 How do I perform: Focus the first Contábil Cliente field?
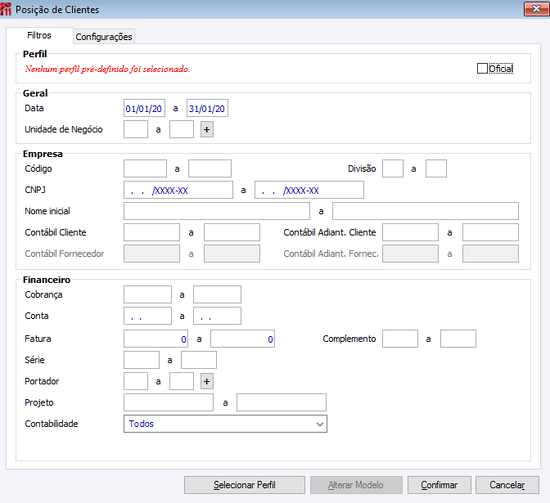pyautogui.click(x=152, y=233)
